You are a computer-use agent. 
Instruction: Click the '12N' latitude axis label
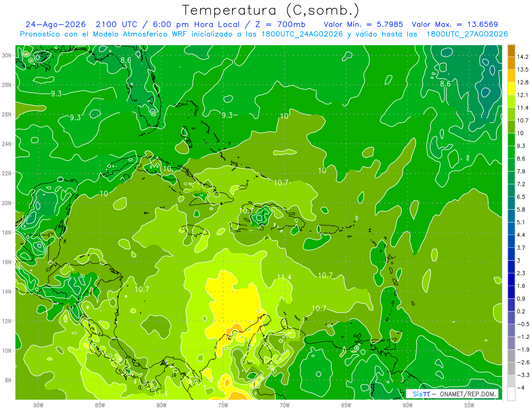[x=8, y=321]
